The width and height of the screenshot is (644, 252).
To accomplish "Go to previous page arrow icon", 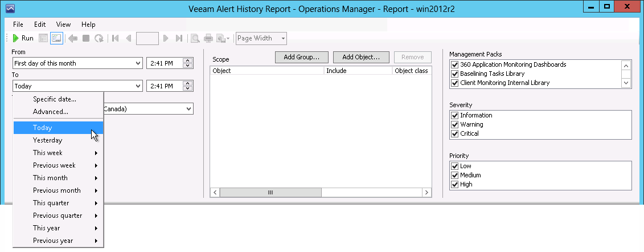I will click(x=129, y=38).
